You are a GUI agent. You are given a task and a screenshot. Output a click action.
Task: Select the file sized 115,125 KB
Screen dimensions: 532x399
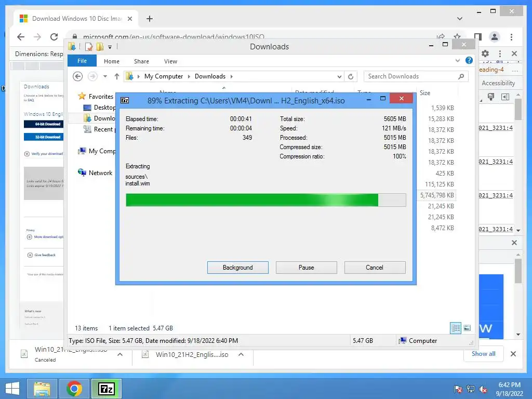[440, 184]
